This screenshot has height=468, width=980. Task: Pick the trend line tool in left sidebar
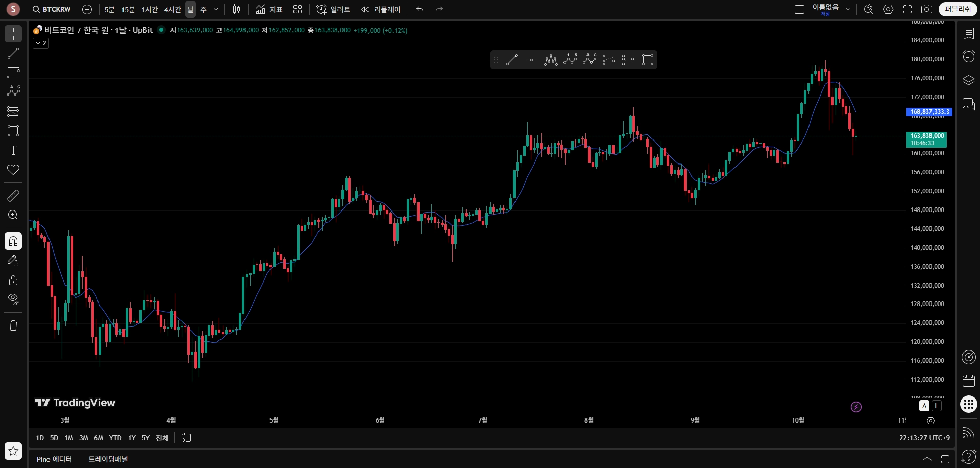(13, 53)
